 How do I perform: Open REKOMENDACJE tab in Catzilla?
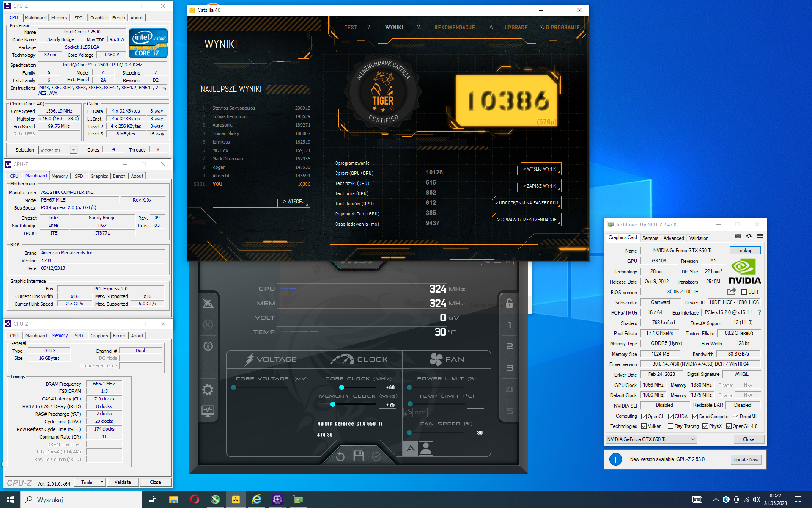tap(455, 28)
